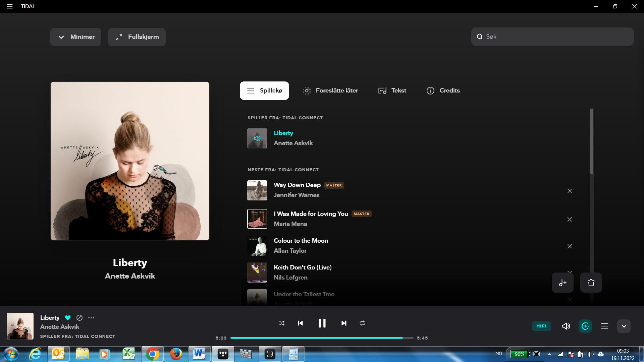Collapse now-playing with chevron-down button
Image resolution: width=644 pixels, height=362 pixels.
[624, 326]
